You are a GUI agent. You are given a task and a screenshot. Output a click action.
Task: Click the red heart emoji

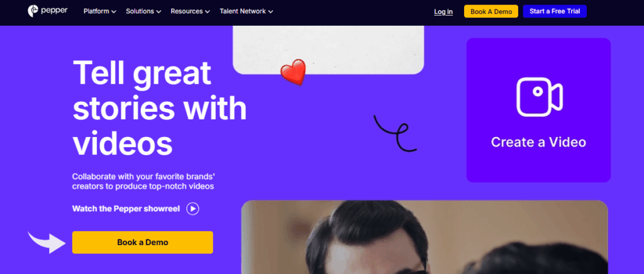[x=293, y=72]
